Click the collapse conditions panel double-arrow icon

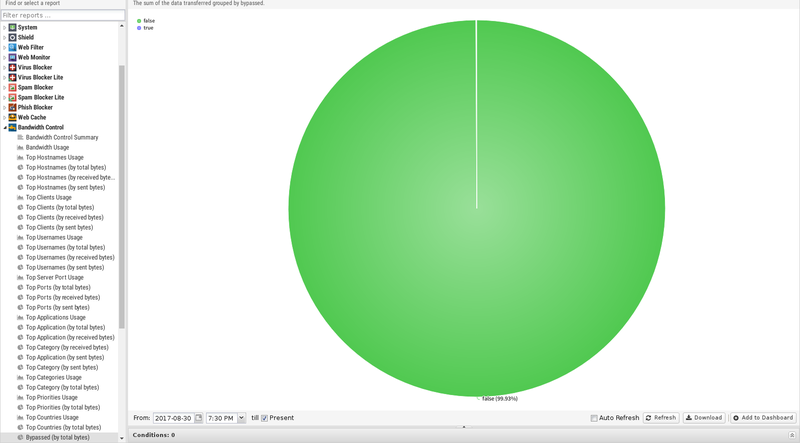pyautogui.click(x=792, y=435)
